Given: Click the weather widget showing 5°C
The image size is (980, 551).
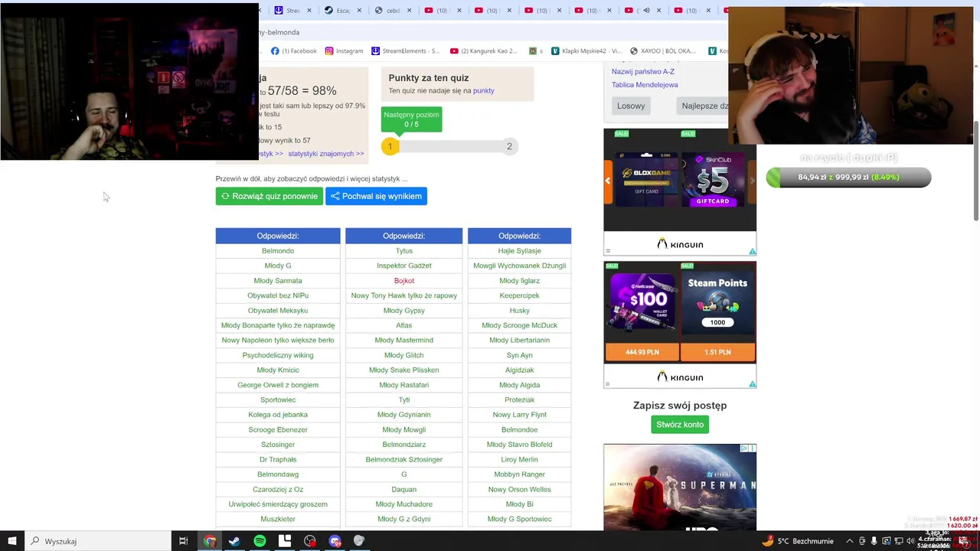Looking at the screenshot, I should tap(798, 541).
